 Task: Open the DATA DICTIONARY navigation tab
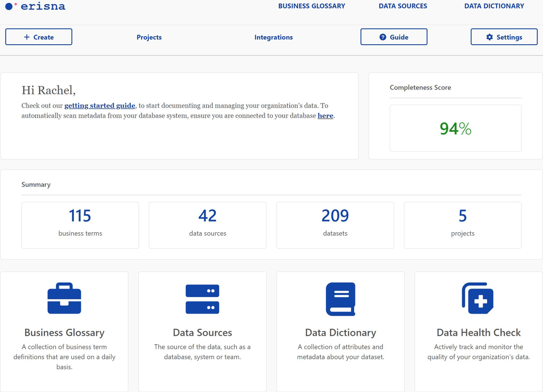point(494,6)
